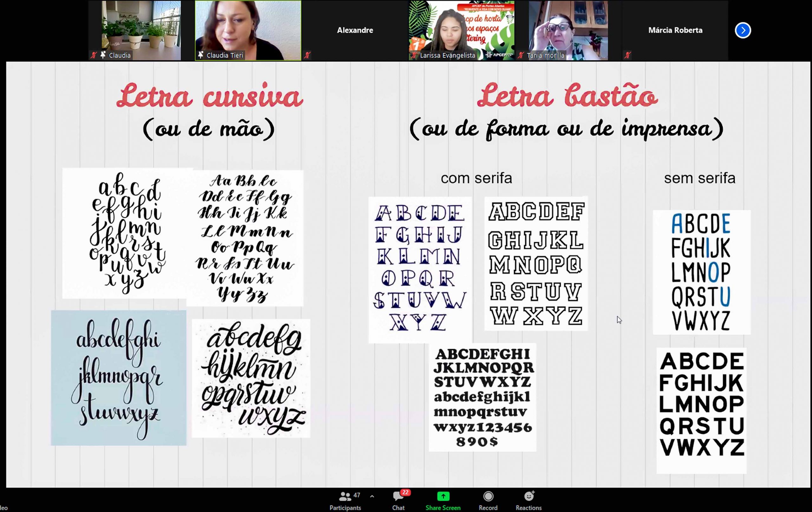Click the Share Screen label text
The image size is (812, 512).
(443, 508)
